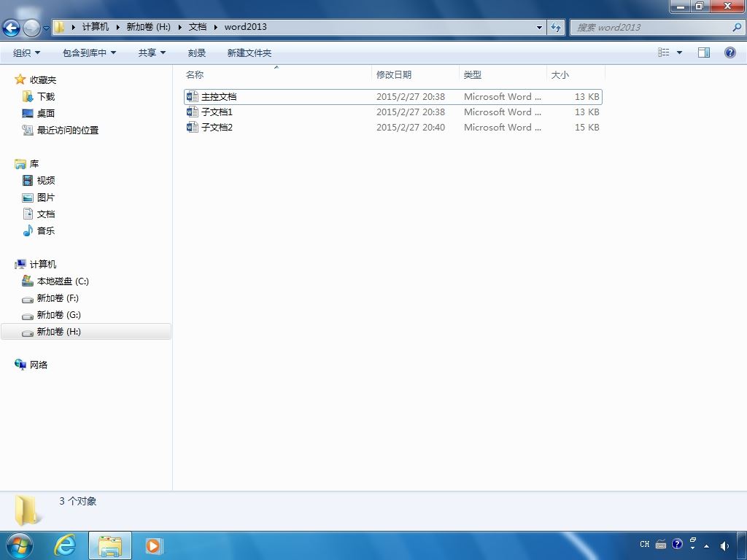Viewport: 747px width, 560px height.
Task: Open the 组织 menu
Action: 26,52
